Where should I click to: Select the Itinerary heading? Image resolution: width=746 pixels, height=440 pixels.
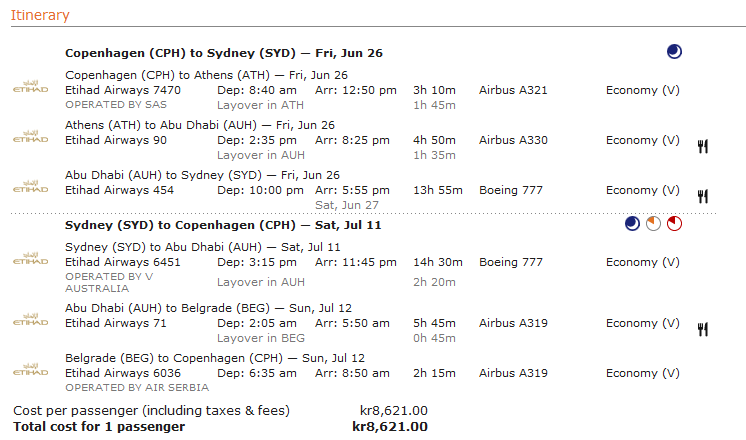pos(40,15)
